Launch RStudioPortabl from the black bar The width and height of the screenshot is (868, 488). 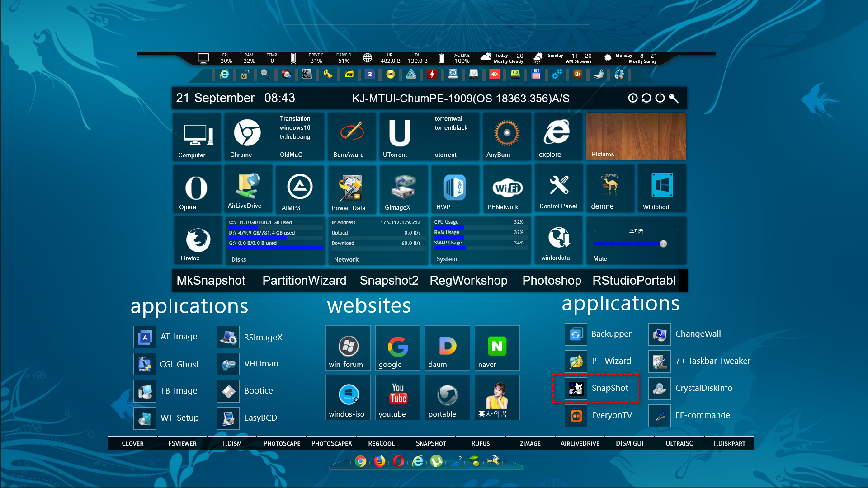pos(634,281)
